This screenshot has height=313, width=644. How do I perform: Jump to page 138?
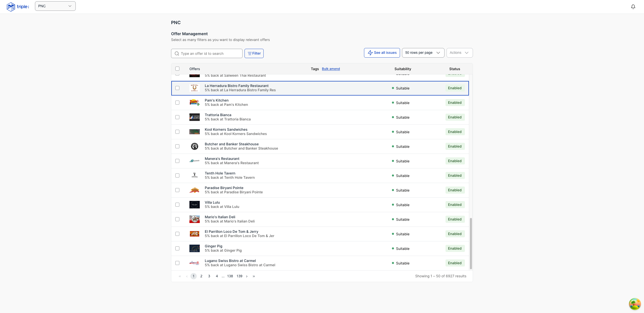230,276
